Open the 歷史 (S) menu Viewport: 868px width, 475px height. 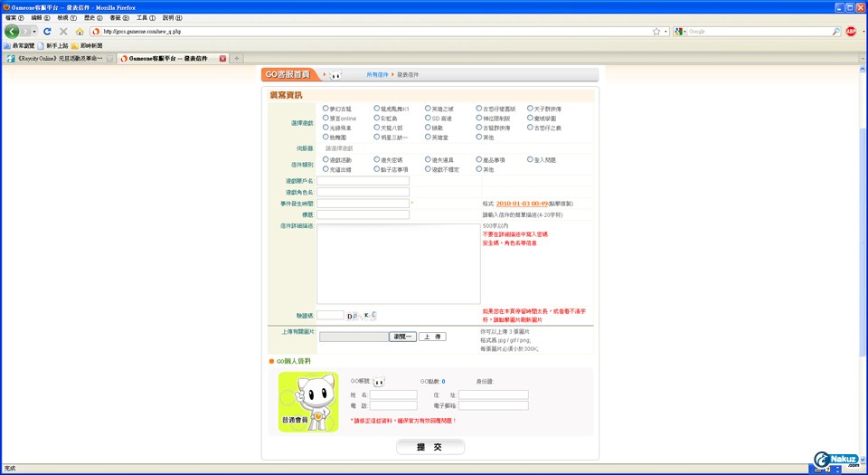pyautogui.click(x=93, y=18)
